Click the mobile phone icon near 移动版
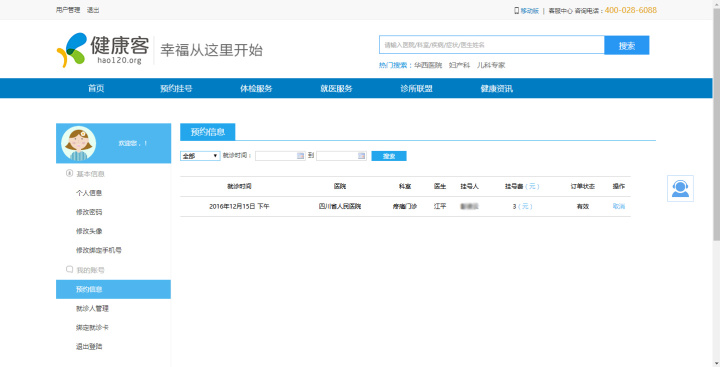Image resolution: width=720 pixels, height=367 pixels. (x=516, y=11)
